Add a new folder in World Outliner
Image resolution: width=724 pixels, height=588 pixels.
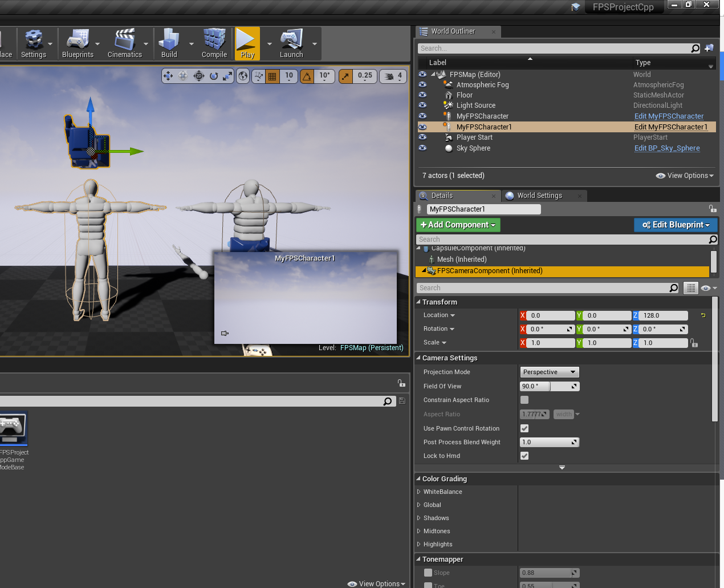[709, 48]
